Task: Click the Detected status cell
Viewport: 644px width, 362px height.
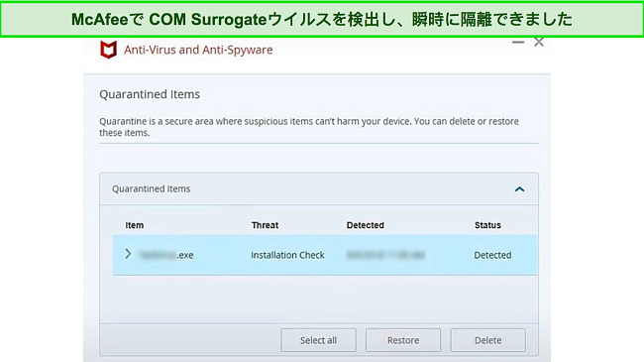Action: coord(492,255)
